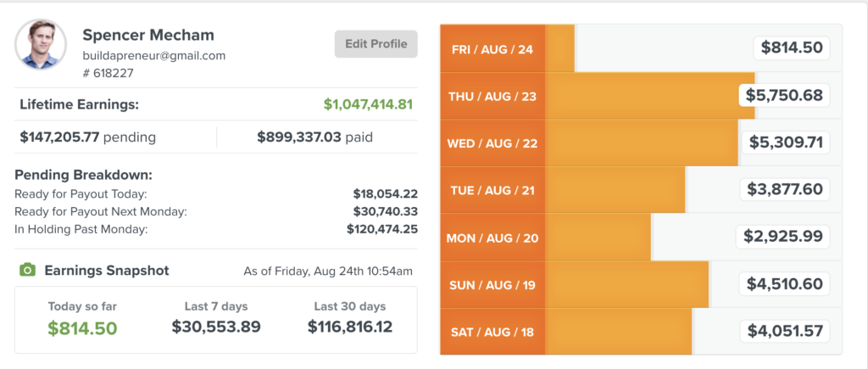This screenshot has width=868, height=369.
Task: Click the Today so far $814.50 figure
Action: pos(82,327)
